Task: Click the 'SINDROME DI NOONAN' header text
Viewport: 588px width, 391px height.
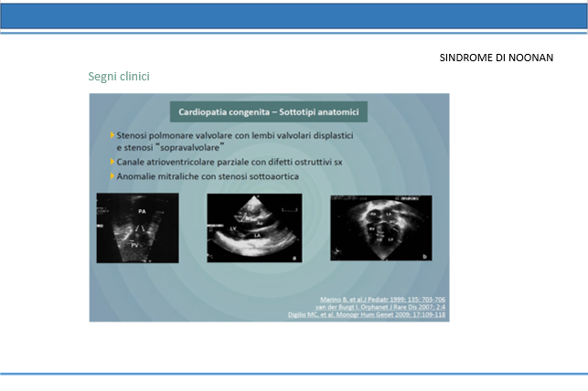Action: click(497, 58)
